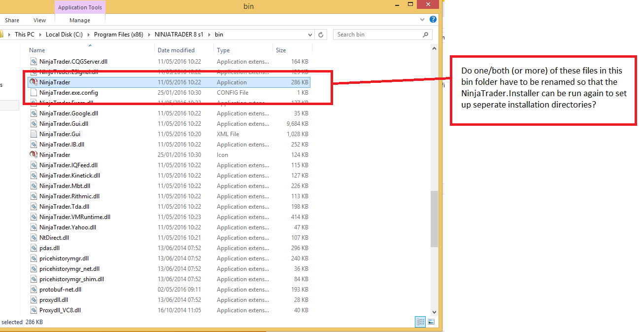Screen dimensions: 644x332
Task: Expand the ribbon with the chevron arrow
Action: (423, 20)
